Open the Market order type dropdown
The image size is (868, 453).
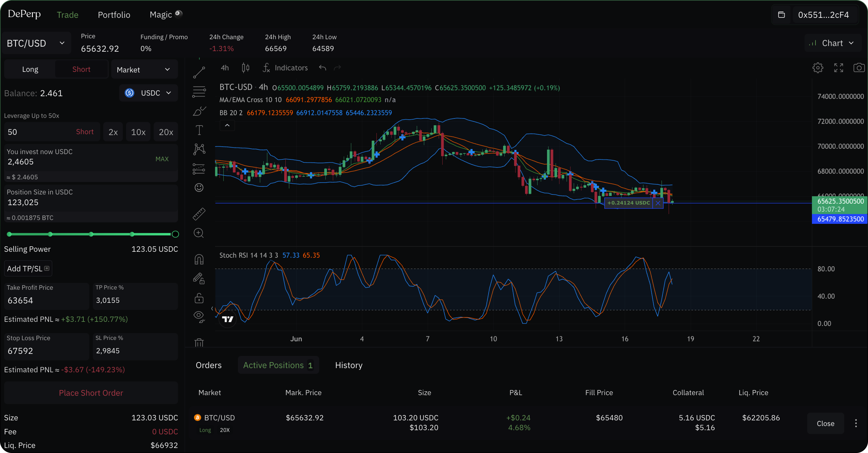click(x=144, y=69)
